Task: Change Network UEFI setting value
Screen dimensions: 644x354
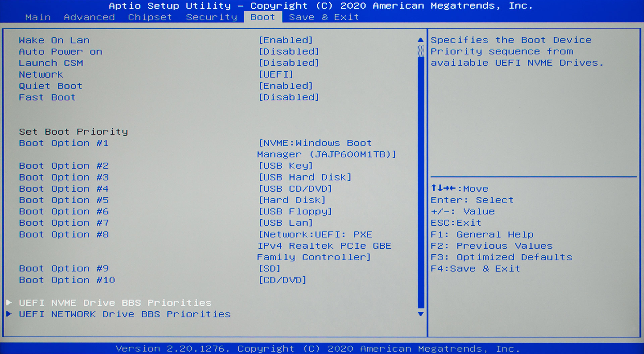Action: click(276, 74)
